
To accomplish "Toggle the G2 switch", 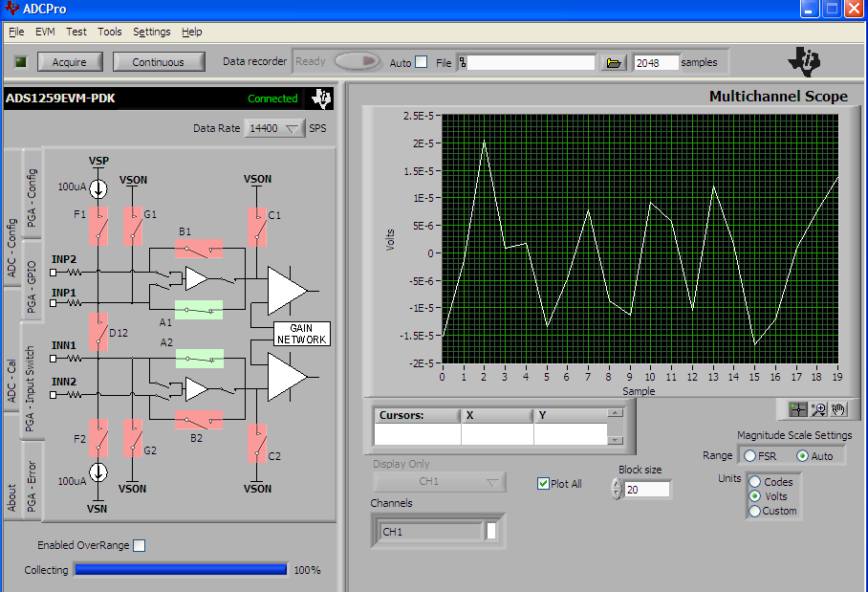I will tap(133, 438).
